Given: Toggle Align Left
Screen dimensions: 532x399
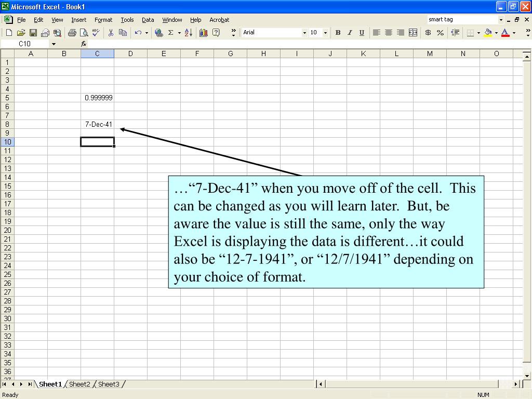Looking at the screenshot, I should (376, 33).
